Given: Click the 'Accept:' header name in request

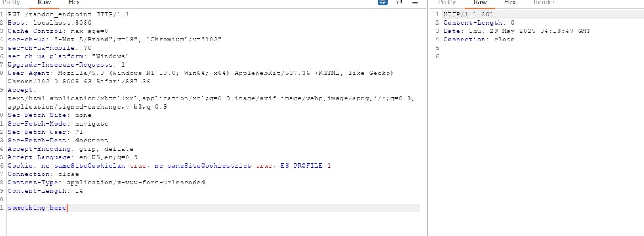Looking at the screenshot, I should pos(22,90).
